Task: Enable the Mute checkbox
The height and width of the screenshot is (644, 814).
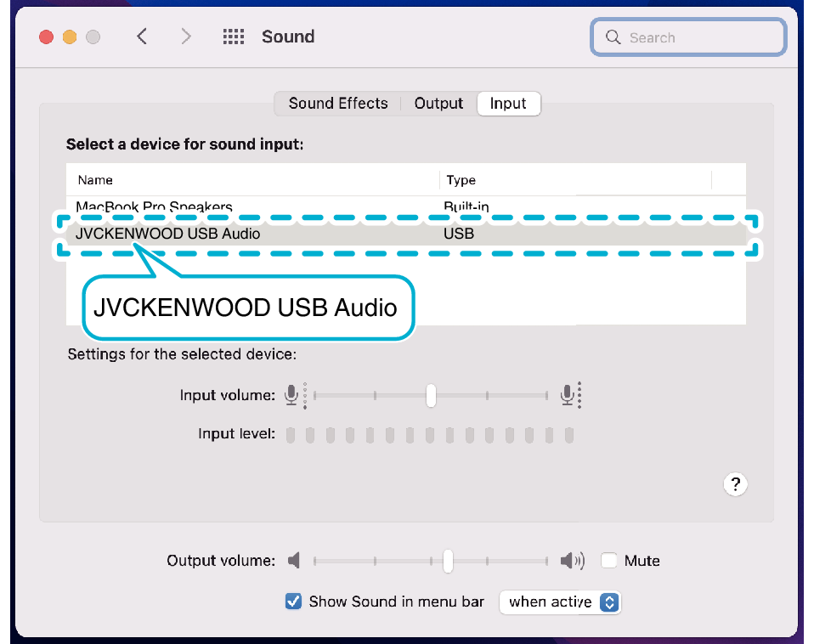Action: (x=608, y=561)
